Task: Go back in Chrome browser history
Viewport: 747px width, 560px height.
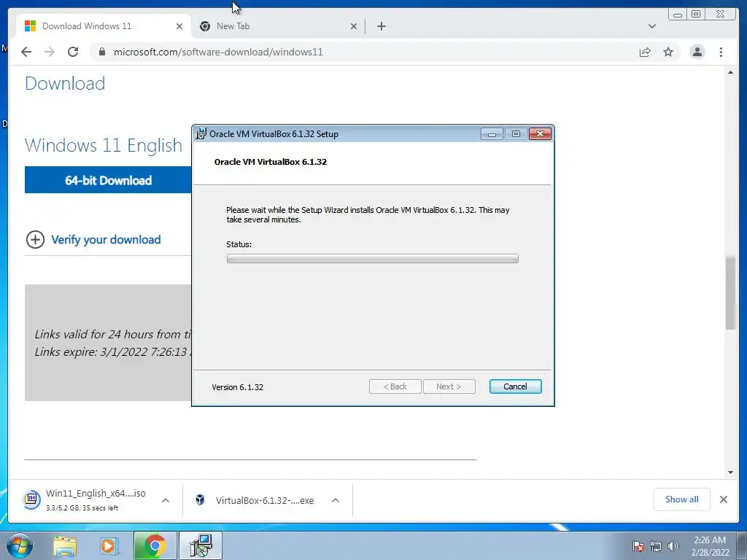Action: point(26,52)
